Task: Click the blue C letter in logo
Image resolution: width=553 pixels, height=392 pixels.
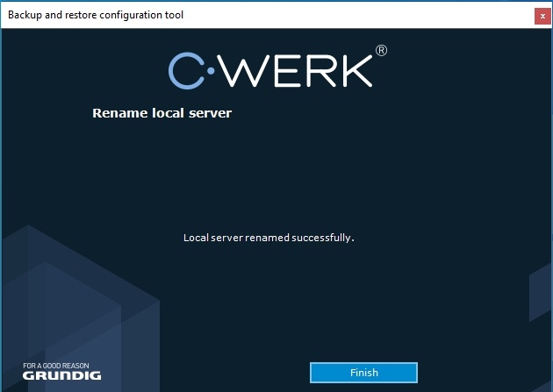Action: tap(185, 70)
